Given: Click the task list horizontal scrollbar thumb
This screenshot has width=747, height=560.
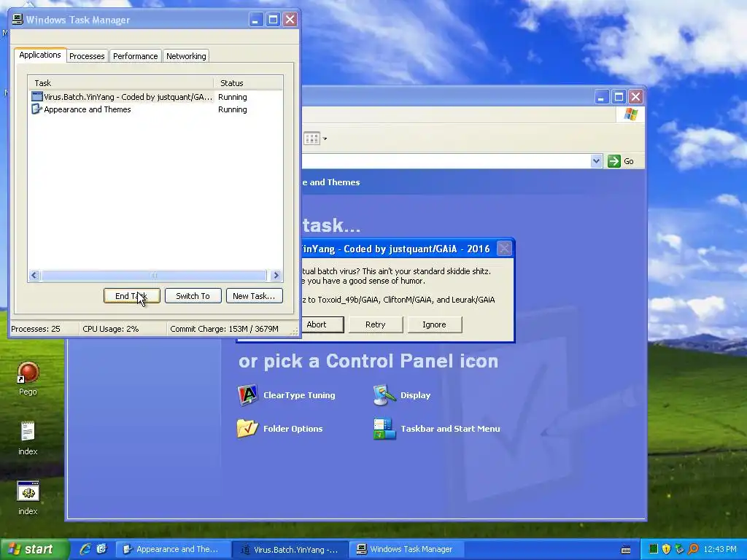Looking at the screenshot, I should pyautogui.click(x=154, y=275).
